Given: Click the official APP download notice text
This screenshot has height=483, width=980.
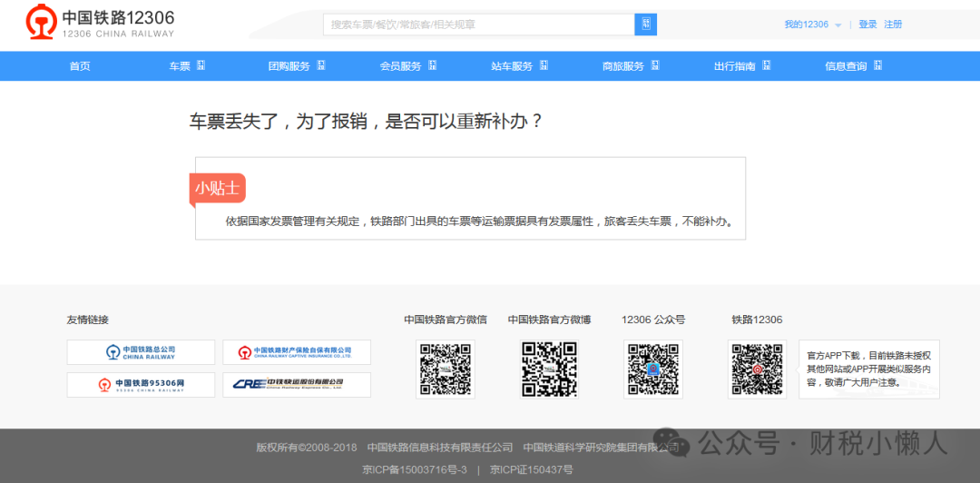Looking at the screenshot, I should click(x=868, y=369).
